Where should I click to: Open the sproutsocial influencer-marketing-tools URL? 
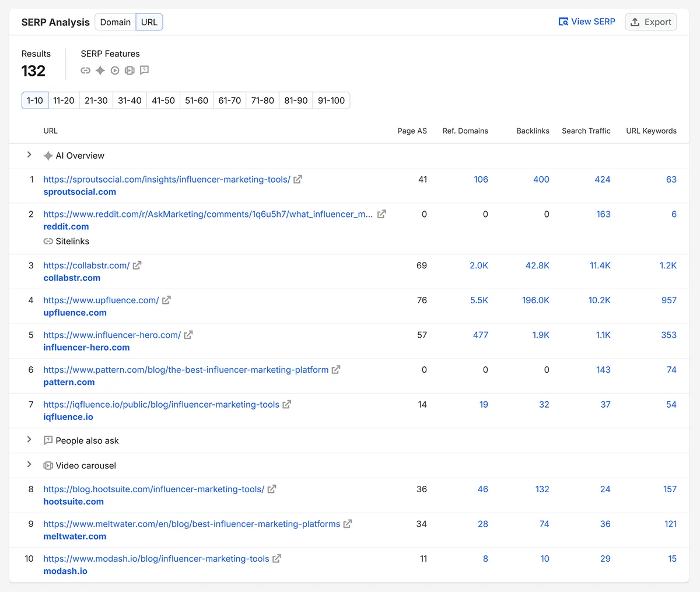click(x=167, y=180)
